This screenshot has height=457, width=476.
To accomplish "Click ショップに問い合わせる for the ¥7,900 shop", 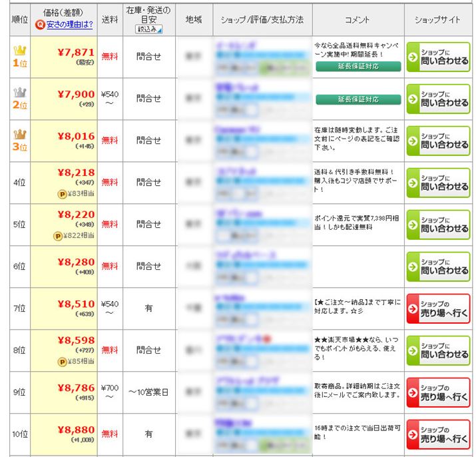I will click(438, 99).
